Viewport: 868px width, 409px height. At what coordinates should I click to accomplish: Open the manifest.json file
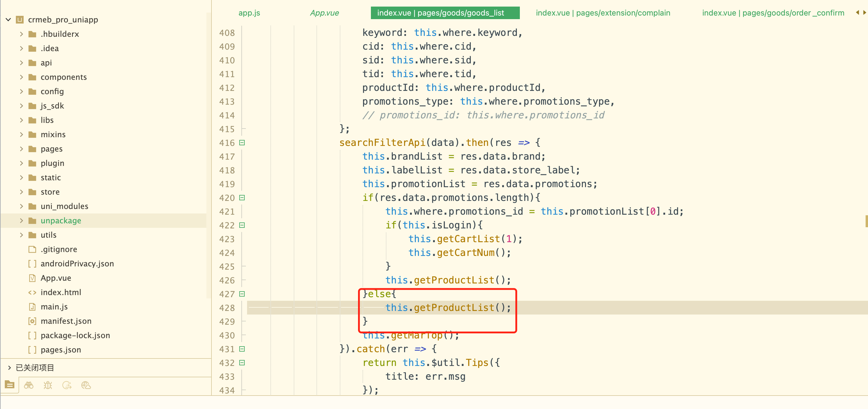point(66,321)
